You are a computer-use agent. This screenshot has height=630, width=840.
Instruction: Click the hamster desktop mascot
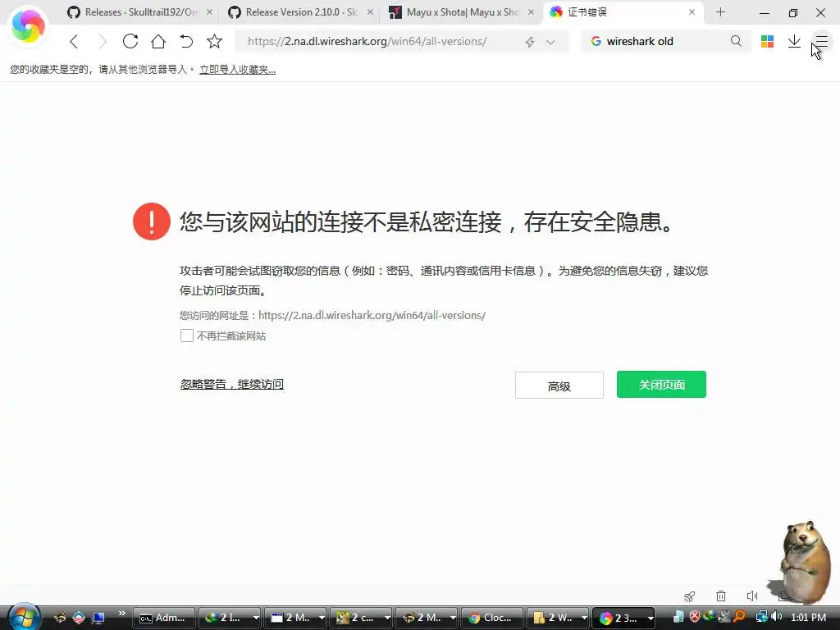pos(806,561)
